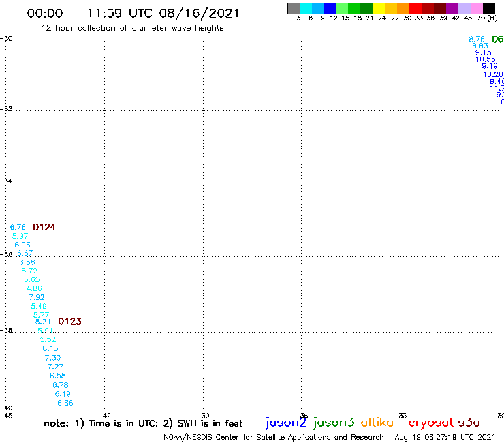Click the 10.20 wave height

493,74
